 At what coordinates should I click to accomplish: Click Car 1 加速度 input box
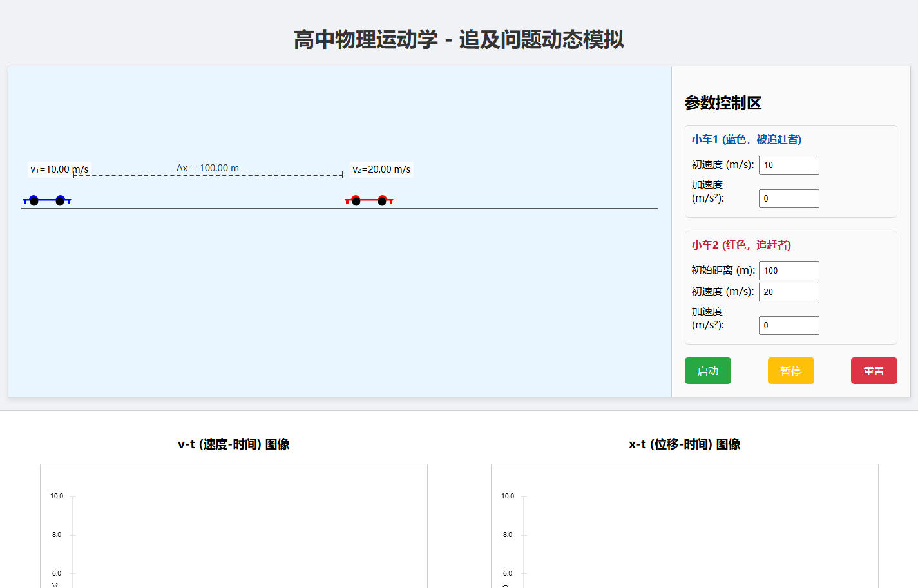789,198
